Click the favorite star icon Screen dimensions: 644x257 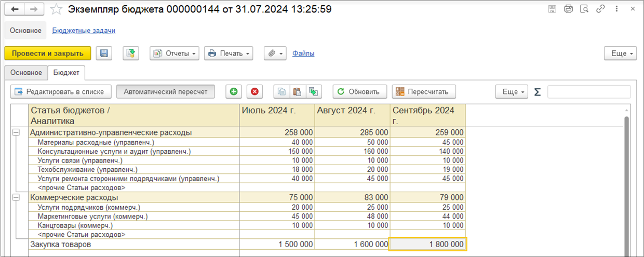pyautogui.click(x=56, y=9)
